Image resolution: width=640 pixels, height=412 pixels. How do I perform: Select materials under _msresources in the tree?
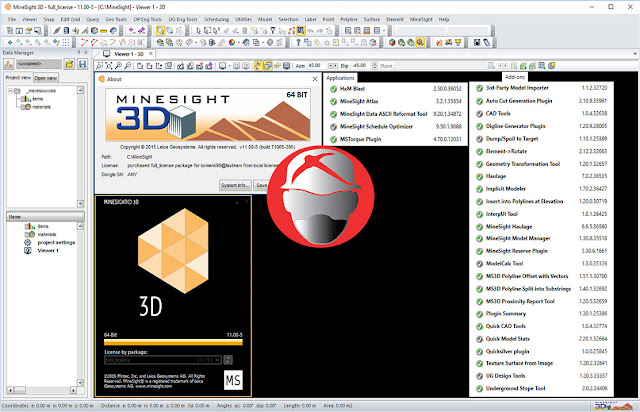pyautogui.click(x=41, y=107)
